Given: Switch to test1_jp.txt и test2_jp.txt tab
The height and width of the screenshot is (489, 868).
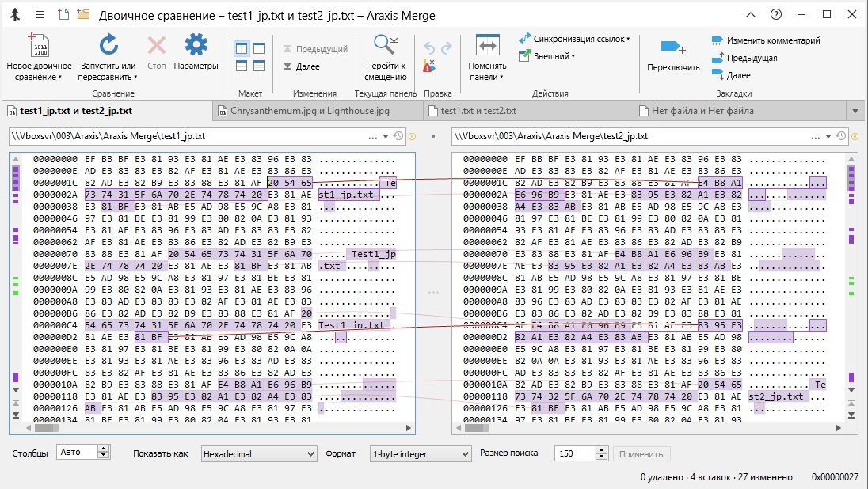Looking at the screenshot, I should [x=108, y=111].
